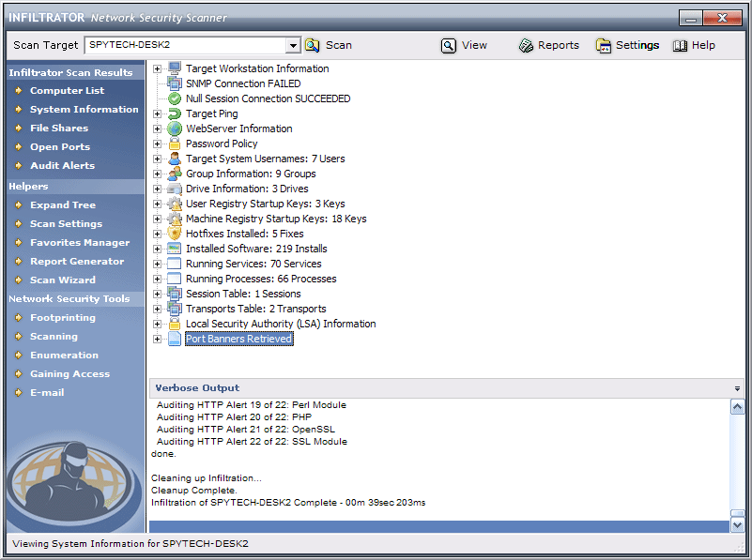Collapse the Verbose Output panel
Viewport: 752px width, 560px height.
736,387
